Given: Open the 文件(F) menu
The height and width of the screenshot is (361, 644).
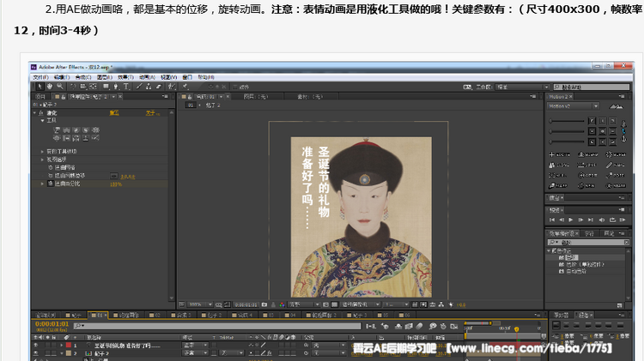Looking at the screenshot, I should point(41,77).
